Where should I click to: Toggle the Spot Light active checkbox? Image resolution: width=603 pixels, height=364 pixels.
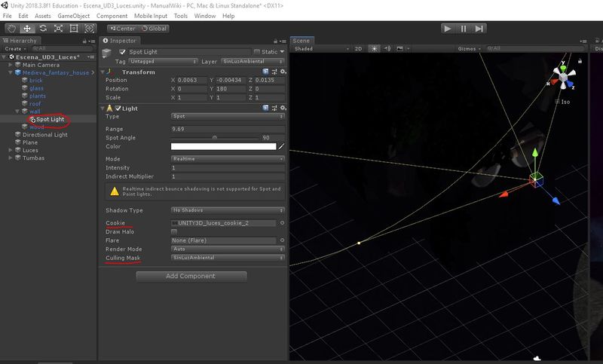pyautogui.click(x=123, y=52)
